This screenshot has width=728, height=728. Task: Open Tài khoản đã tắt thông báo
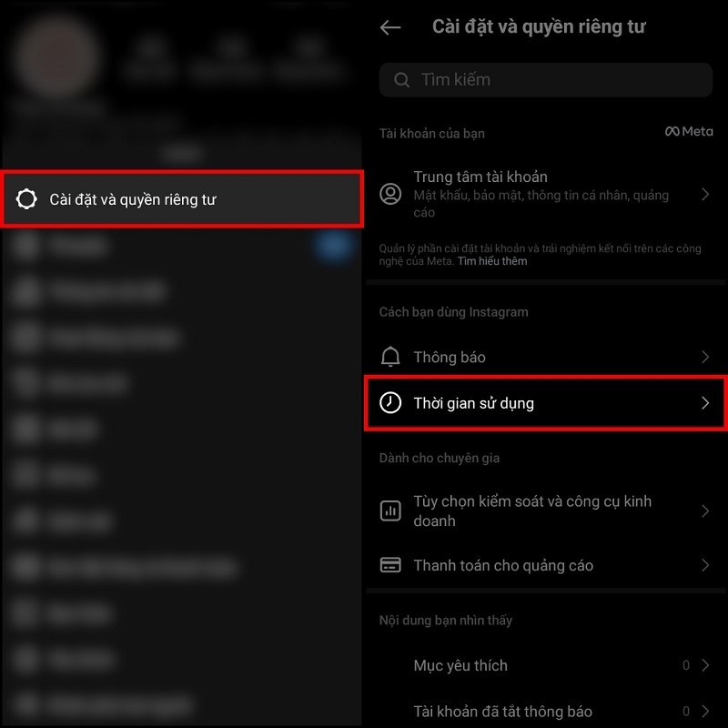pyautogui.click(x=545, y=711)
